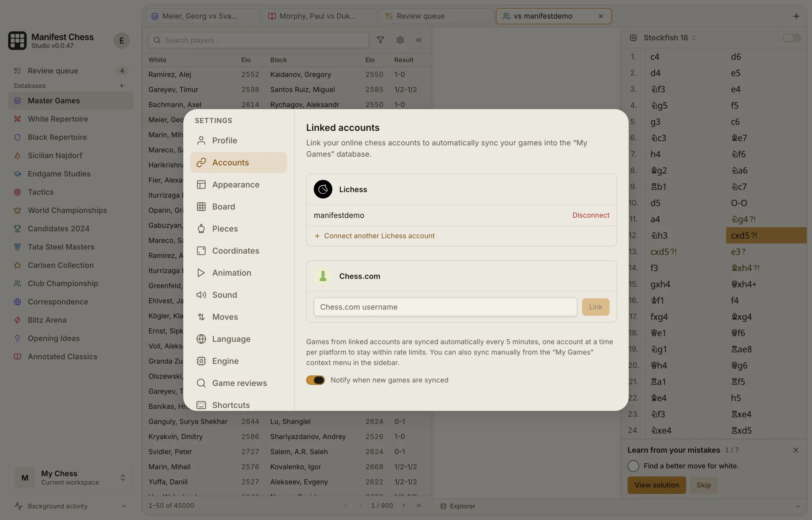The width and height of the screenshot is (812, 520).
Task: Open the Board settings section
Action: pyautogui.click(x=239, y=207)
